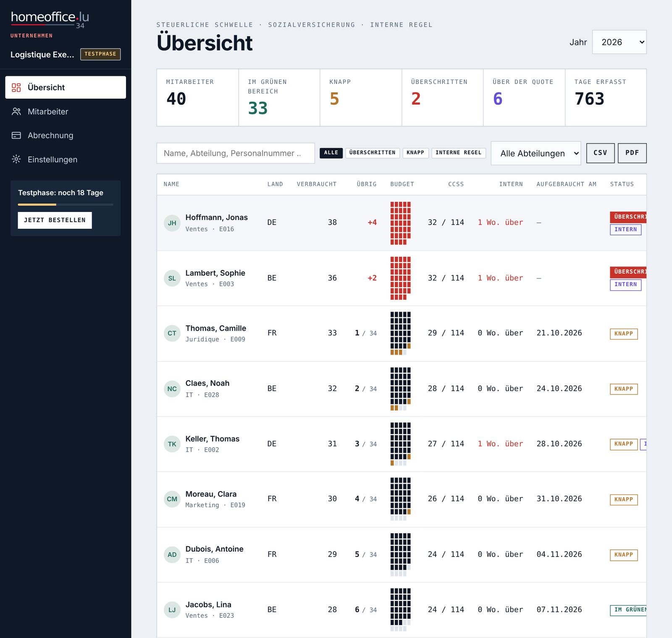The image size is (672, 638).
Task: Click Noah Claes's NC avatar
Action: click(x=172, y=389)
